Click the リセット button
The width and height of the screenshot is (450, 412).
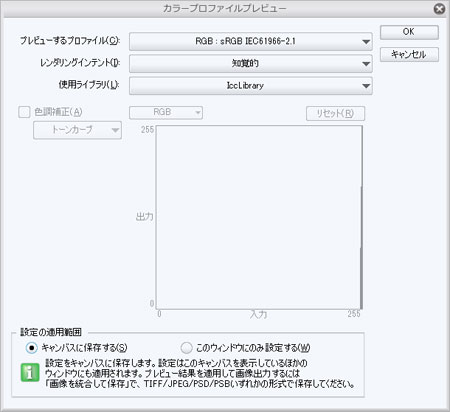tap(335, 113)
